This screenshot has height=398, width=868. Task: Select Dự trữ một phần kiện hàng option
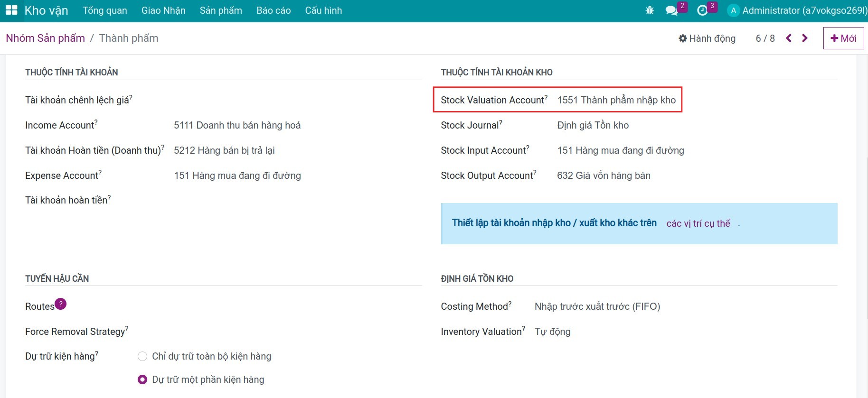click(142, 379)
